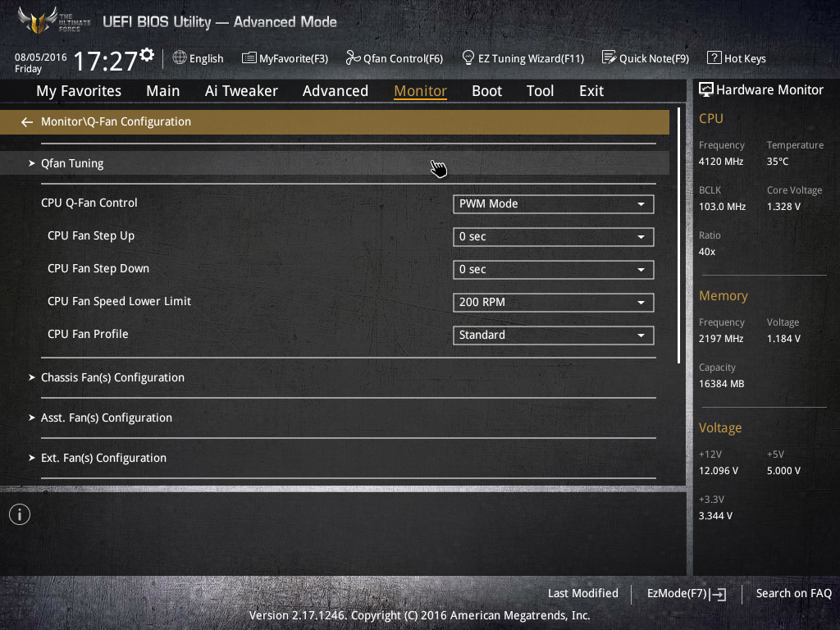Image resolution: width=840 pixels, height=630 pixels.
Task: Open the Tool tab
Action: [x=540, y=91]
